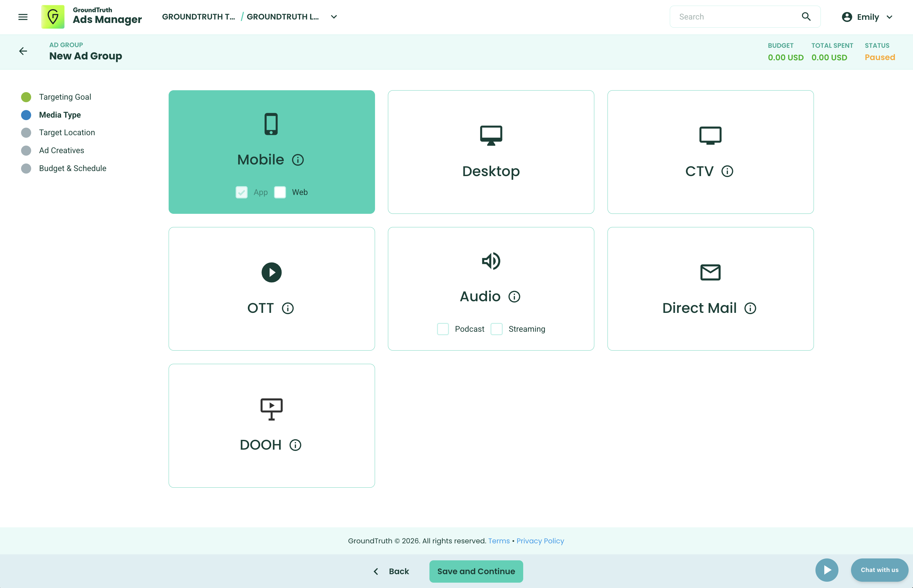Select the Desktop media type card
This screenshot has height=588, width=913.
tap(491, 152)
